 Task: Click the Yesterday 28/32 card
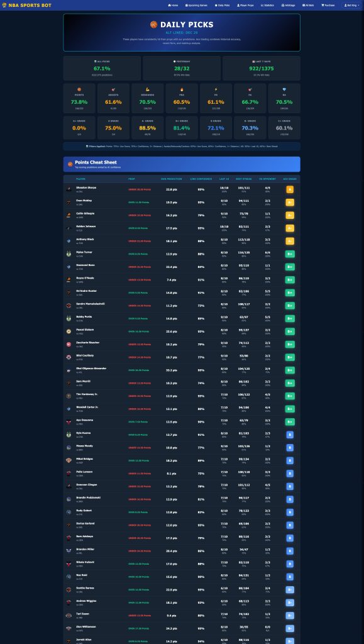[182, 68]
